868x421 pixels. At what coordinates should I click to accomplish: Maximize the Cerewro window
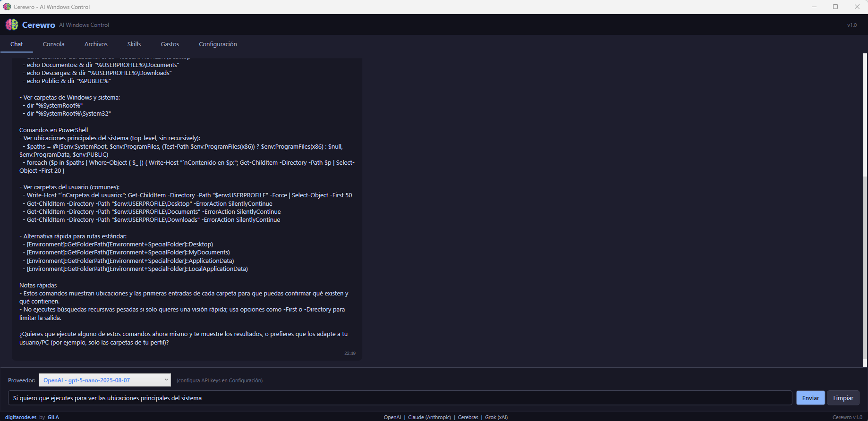(835, 7)
